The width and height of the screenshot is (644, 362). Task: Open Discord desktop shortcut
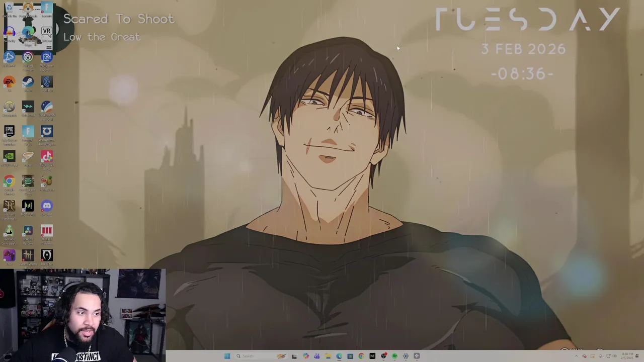[x=47, y=208]
